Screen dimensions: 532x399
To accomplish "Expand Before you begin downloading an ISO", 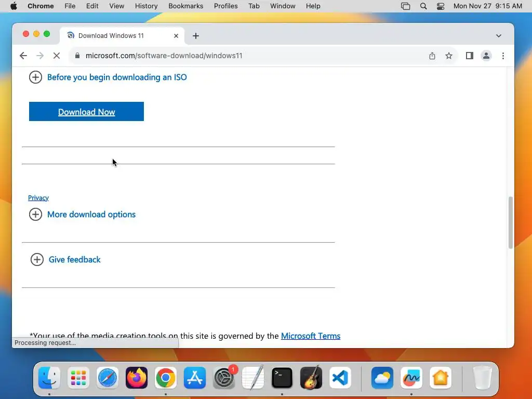I will [x=108, y=77].
